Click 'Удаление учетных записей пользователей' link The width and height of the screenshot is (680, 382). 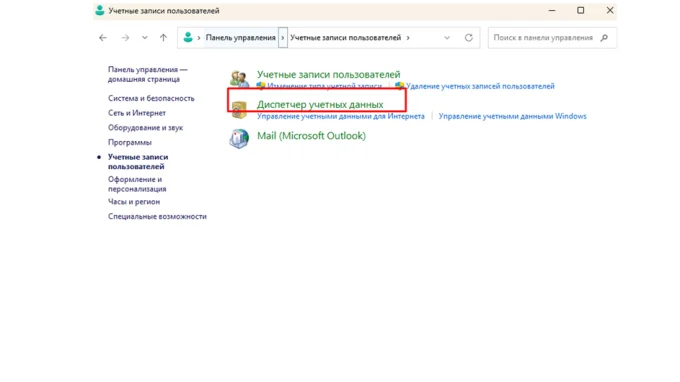[x=480, y=86]
